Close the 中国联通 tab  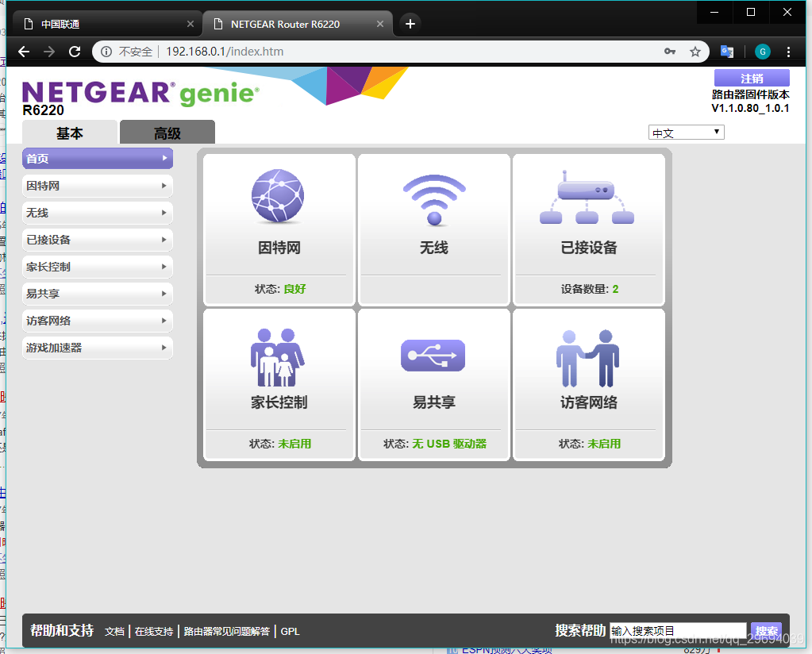tap(190, 24)
